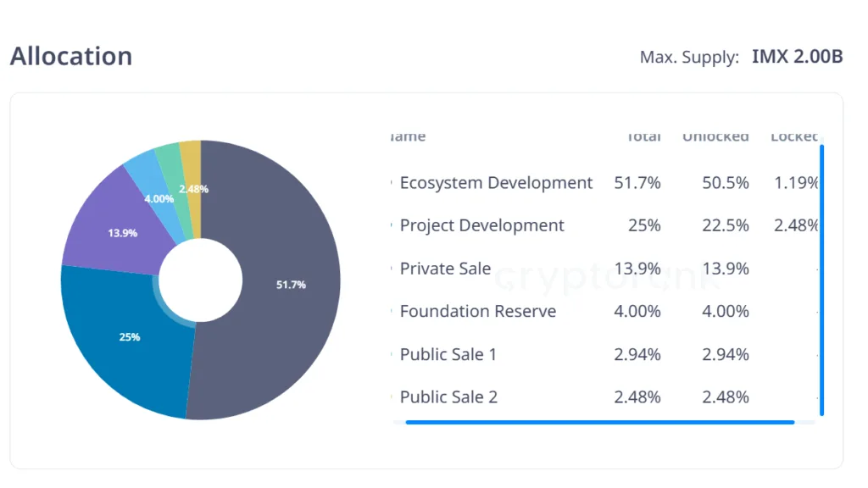Click the horizontal table scrollbar
This screenshot has height=488, width=868.
[599, 421]
